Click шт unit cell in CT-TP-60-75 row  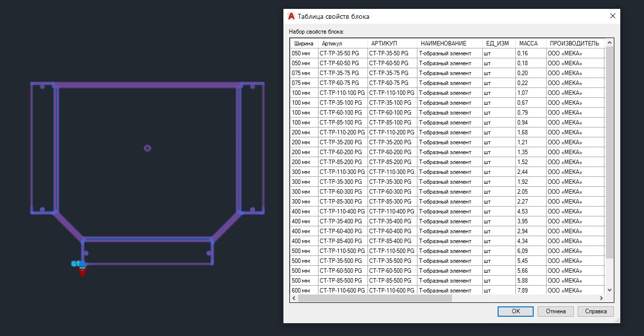499,83
